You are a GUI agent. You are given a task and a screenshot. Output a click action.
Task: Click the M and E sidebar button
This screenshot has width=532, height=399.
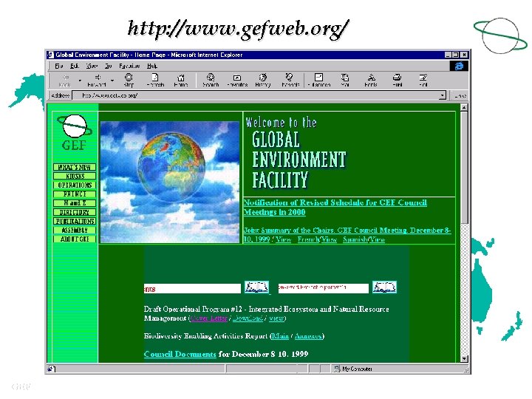tap(75, 203)
